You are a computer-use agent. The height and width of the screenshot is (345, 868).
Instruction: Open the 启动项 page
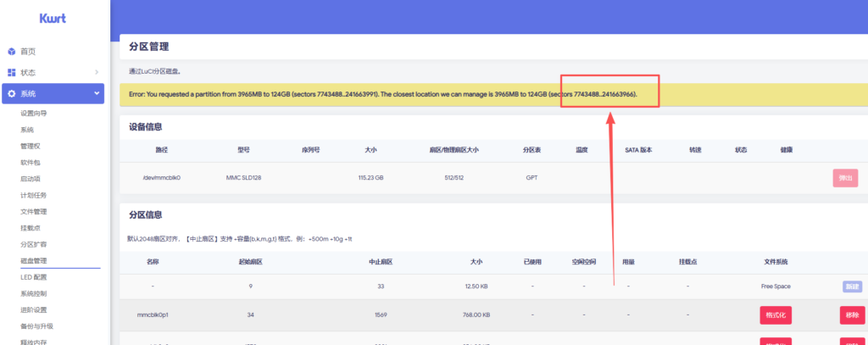(31, 179)
